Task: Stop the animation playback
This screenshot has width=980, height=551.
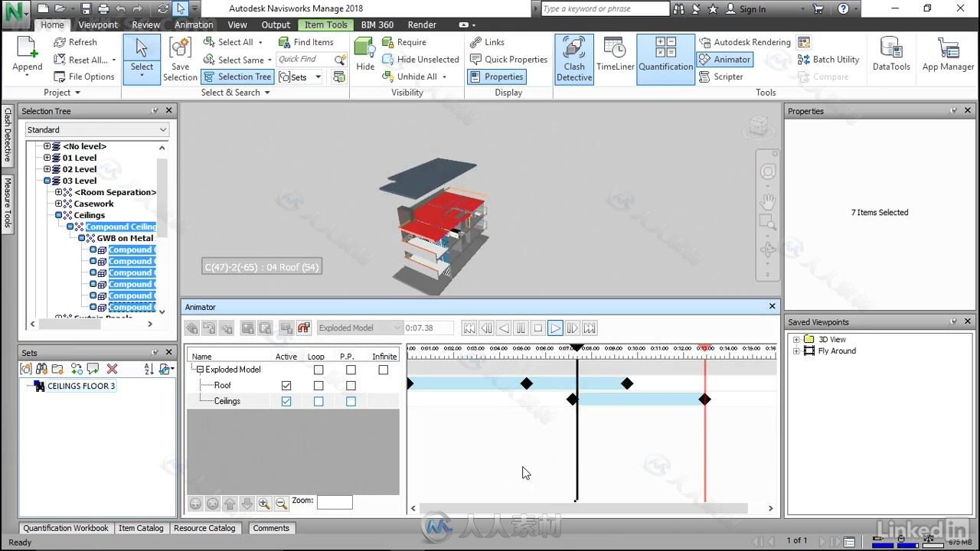Action: [538, 328]
